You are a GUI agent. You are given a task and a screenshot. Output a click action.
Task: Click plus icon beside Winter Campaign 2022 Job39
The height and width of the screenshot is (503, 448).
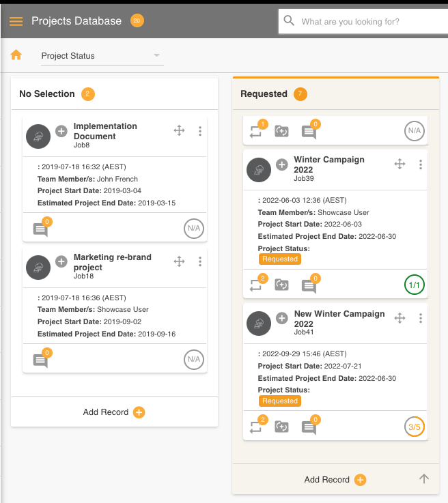(x=282, y=164)
